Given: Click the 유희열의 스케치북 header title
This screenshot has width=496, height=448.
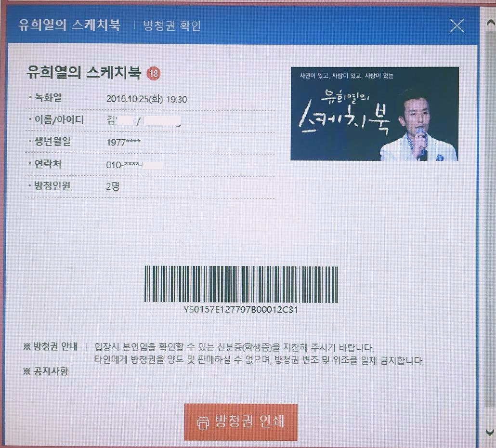Looking at the screenshot, I should pos(69,25).
